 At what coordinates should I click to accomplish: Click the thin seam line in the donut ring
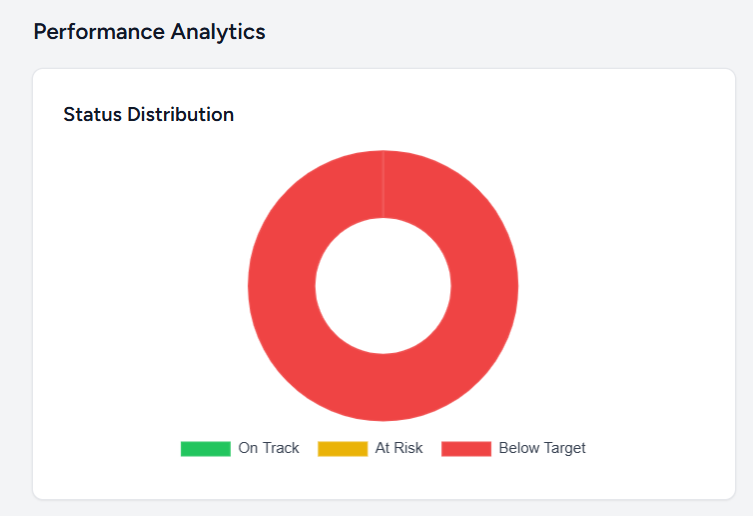pyautogui.click(x=383, y=185)
